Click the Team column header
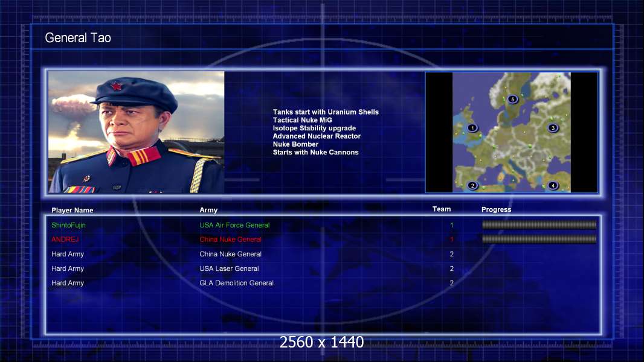Screen dimensions: 644x362 [x=442, y=209]
